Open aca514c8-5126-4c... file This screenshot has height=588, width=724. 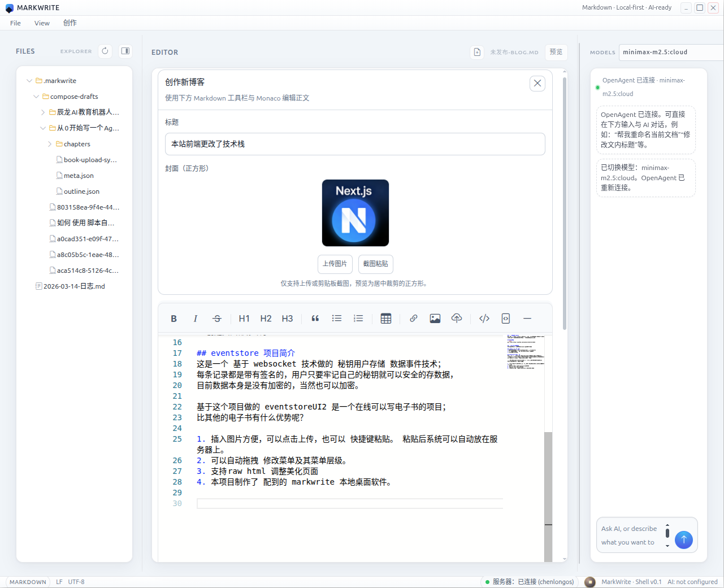84,271
